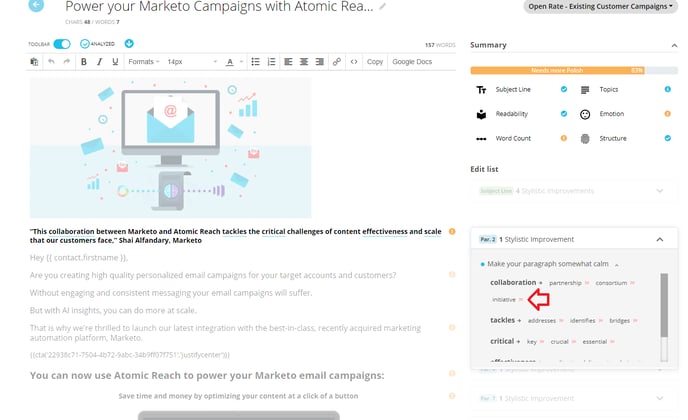Viewport: 688px width, 420px height.
Task: Align text right
Action: pyautogui.click(x=319, y=62)
